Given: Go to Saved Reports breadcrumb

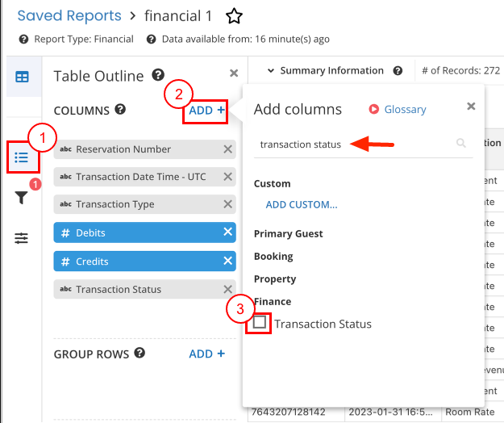Looking at the screenshot, I should pos(69,15).
